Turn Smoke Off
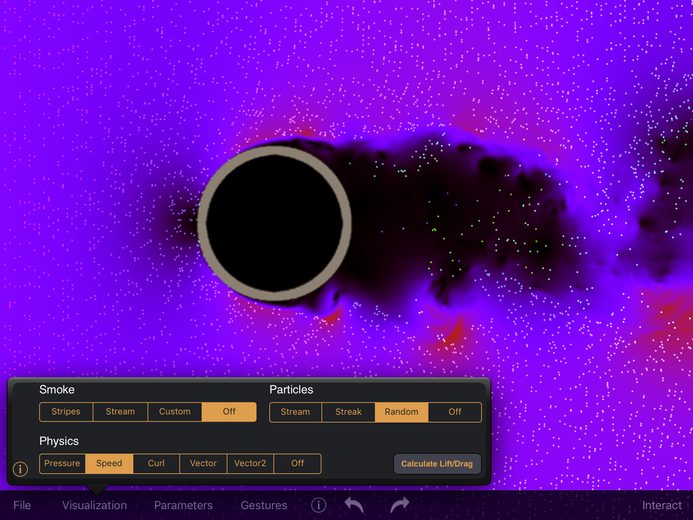 [229, 412]
